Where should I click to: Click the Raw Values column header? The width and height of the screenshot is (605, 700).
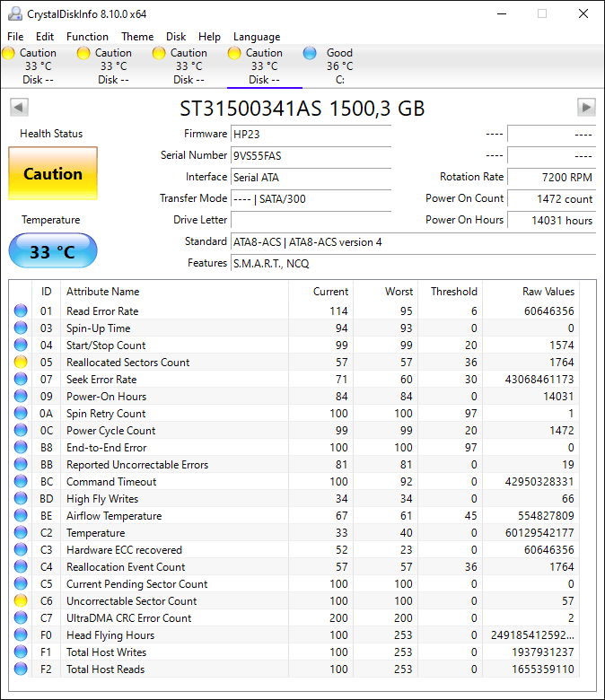tap(530, 292)
